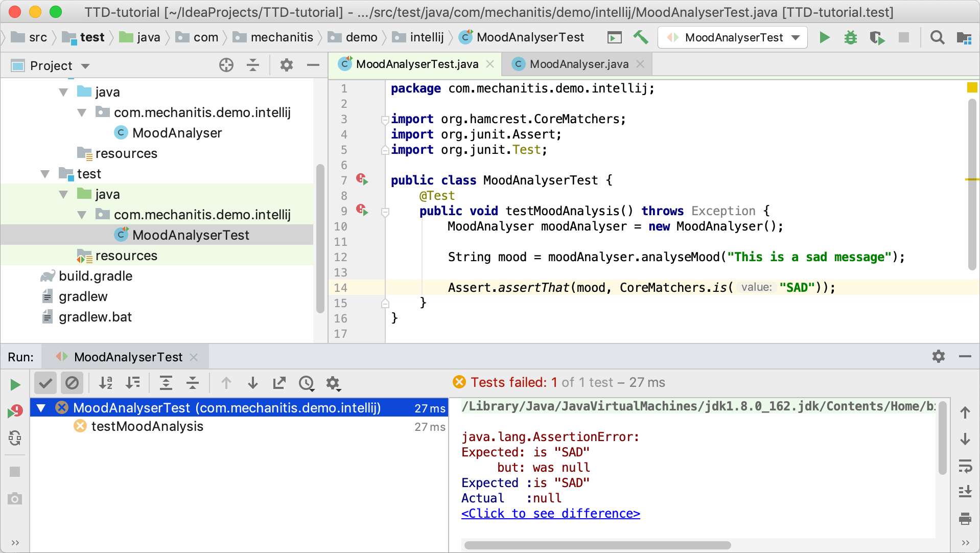Run with Coverage from top toolbar
The height and width of the screenshot is (553, 980).
(x=877, y=37)
